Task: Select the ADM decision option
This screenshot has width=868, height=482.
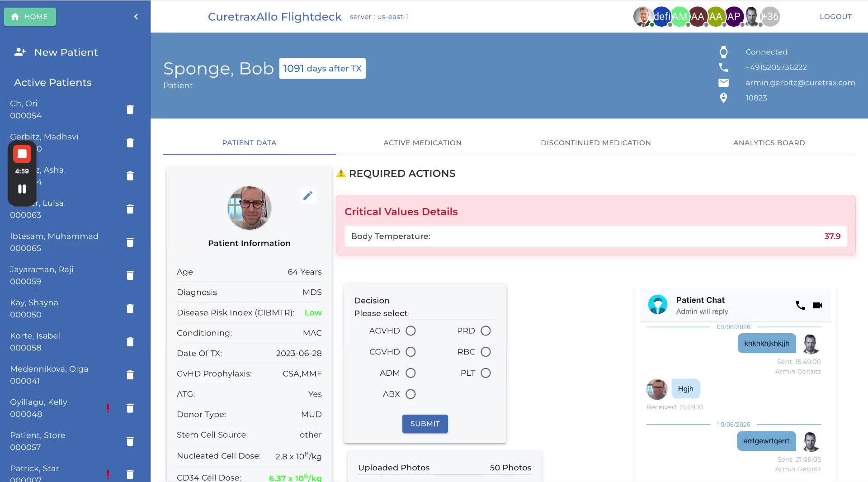Action: click(410, 373)
